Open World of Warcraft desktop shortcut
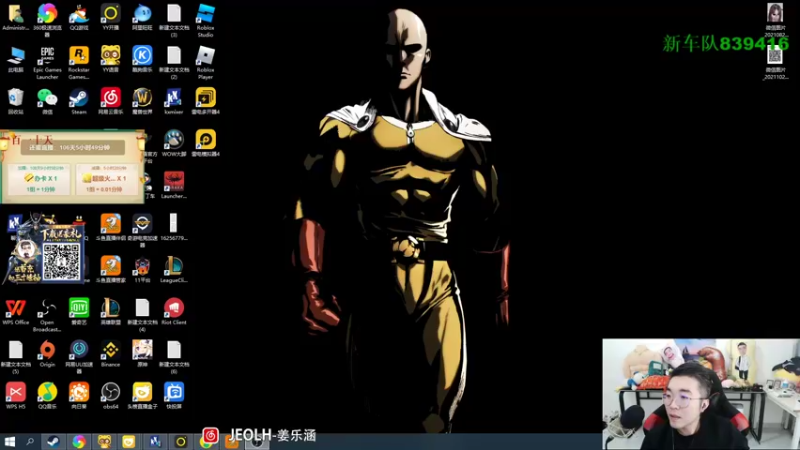This screenshot has height=450, width=800. [142, 101]
